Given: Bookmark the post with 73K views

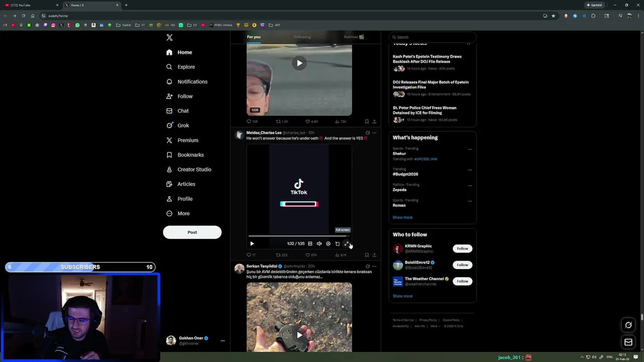Looking at the screenshot, I should [x=367, y=122].
